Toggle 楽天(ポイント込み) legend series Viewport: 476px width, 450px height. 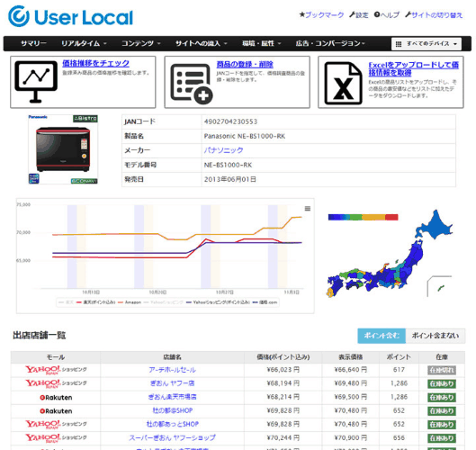[96, 302]
